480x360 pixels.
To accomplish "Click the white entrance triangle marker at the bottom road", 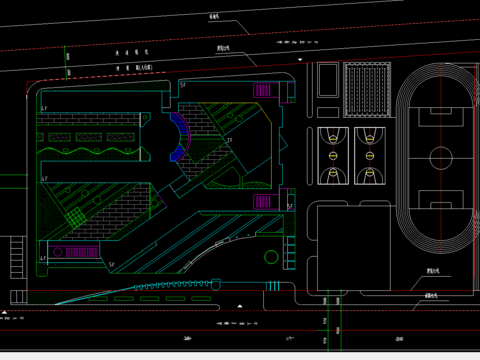I will click(240, 306).
